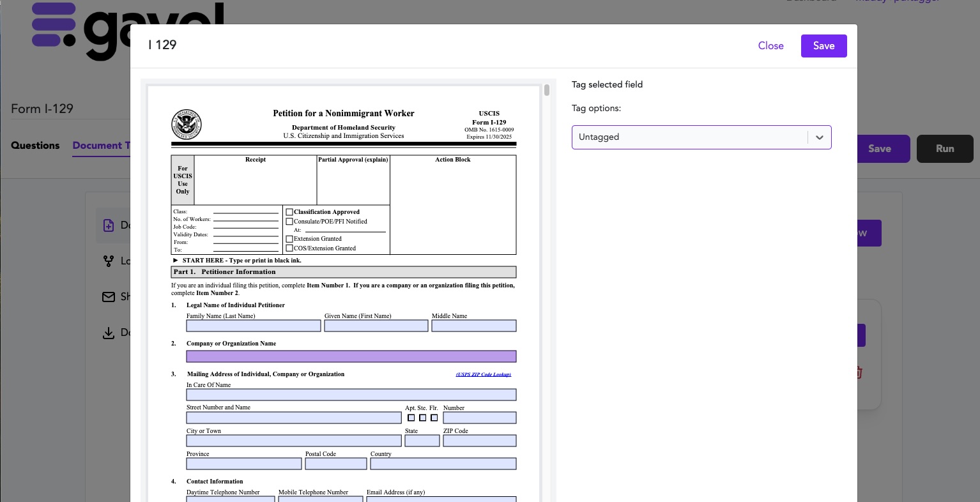The height and width of the screenshot is (502, 980).
Task: Click the document icon in the left sidebar
Action: (x=109, y=225)
